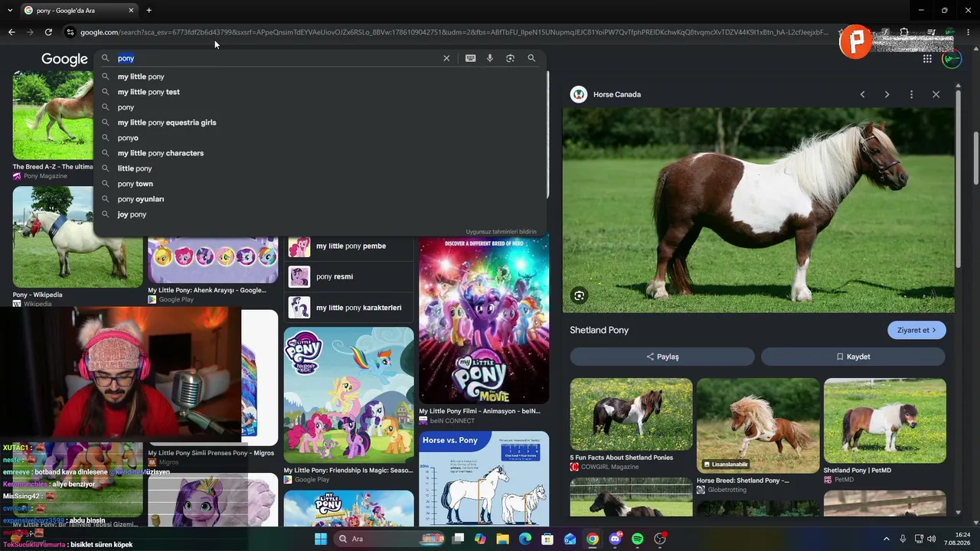Show previous image in preview panel
This screenshot has width=980, height=551.
point(862,94)
